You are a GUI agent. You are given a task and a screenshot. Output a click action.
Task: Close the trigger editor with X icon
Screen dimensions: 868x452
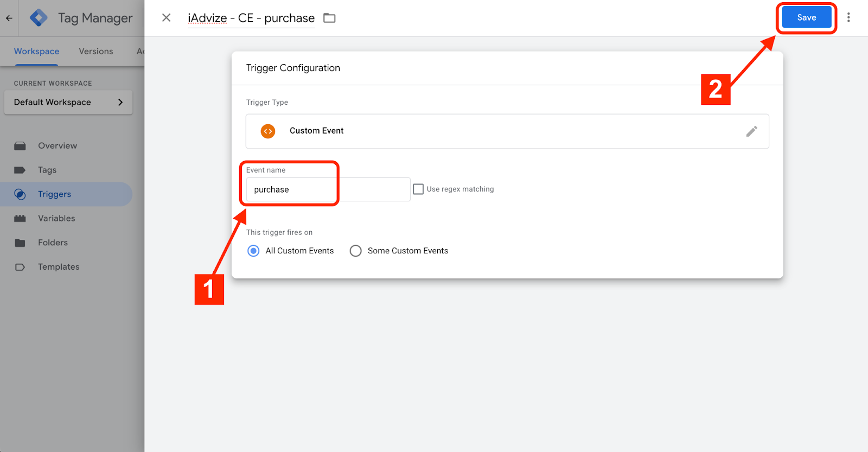[167, 18]
